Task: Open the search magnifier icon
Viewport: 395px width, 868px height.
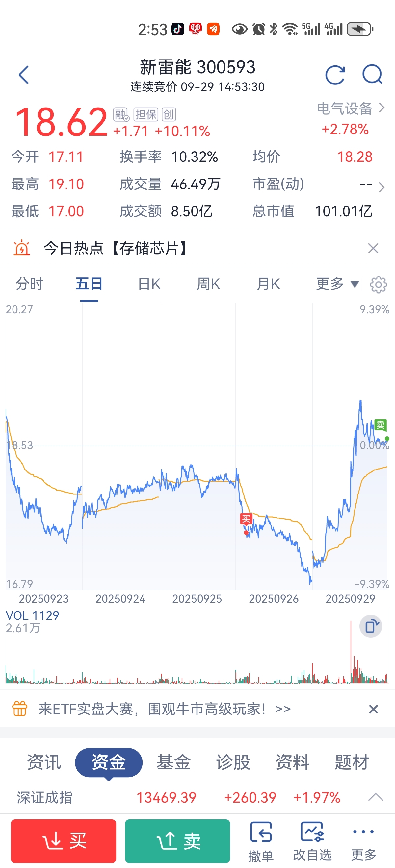Action: (x=372, y=74)
